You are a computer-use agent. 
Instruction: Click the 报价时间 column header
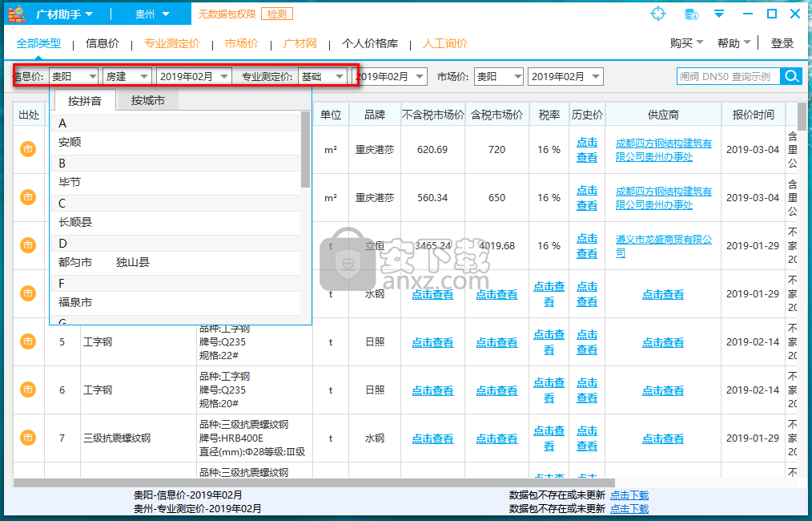pos(753,115)
